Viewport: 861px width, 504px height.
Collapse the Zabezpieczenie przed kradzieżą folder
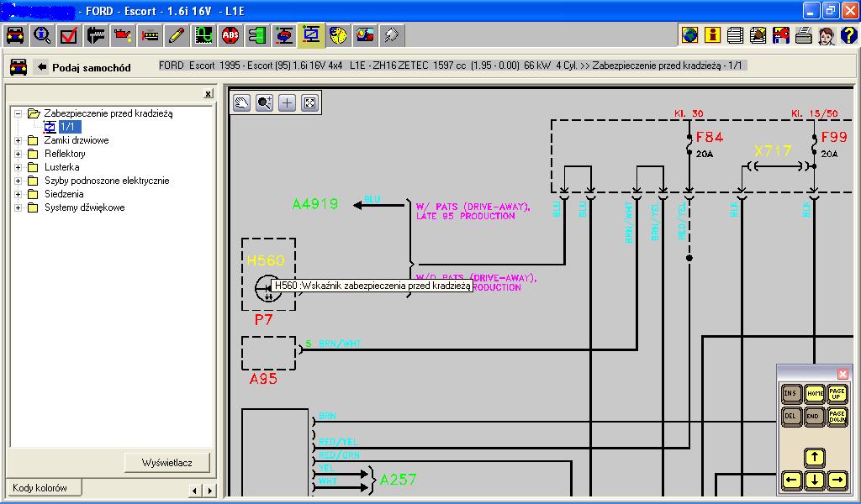click(x=18, y=113)
